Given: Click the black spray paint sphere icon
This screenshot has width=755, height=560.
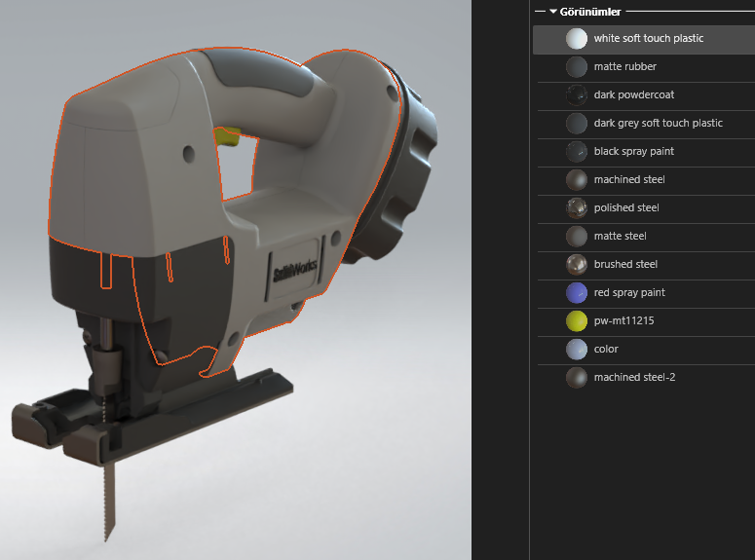Looking at the screenshot, I should pyautogui.click(x=577, y=152).
